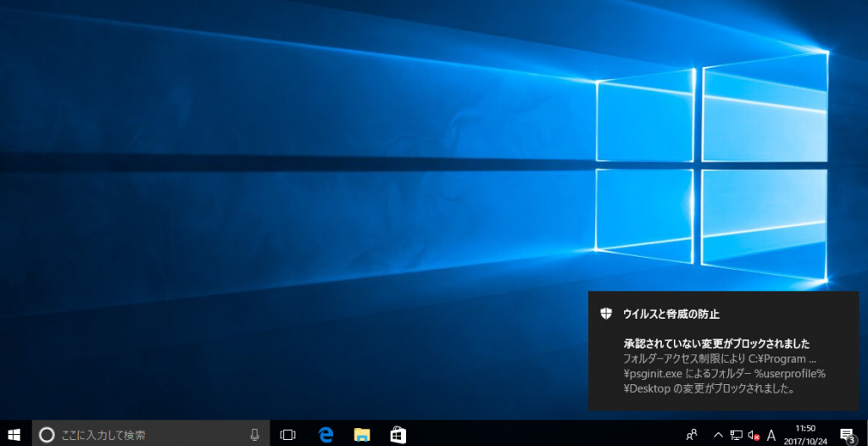Open the Microsoft Store taskbar icon
The image size is (868, 446).
[398, 435]
